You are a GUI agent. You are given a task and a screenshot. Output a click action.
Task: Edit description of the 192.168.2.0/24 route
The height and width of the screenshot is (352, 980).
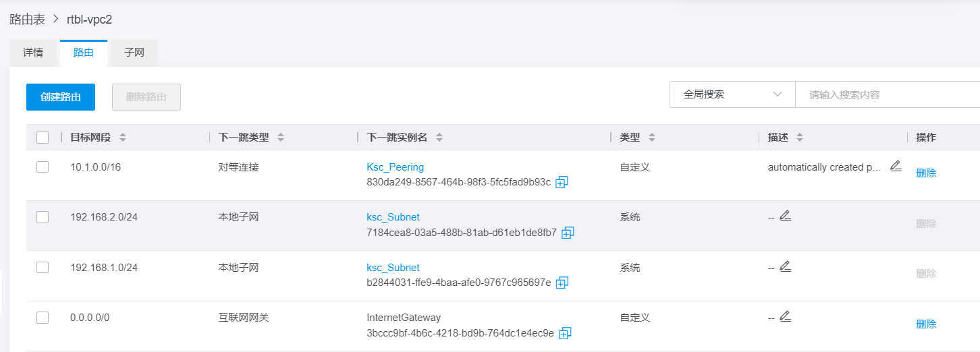tap(785, 216)
